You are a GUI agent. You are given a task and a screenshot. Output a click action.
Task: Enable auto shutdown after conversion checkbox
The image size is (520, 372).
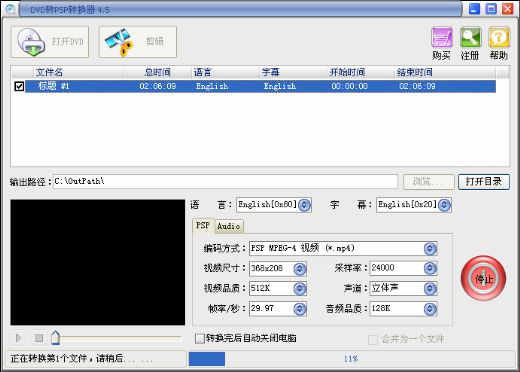pos(200,339)
